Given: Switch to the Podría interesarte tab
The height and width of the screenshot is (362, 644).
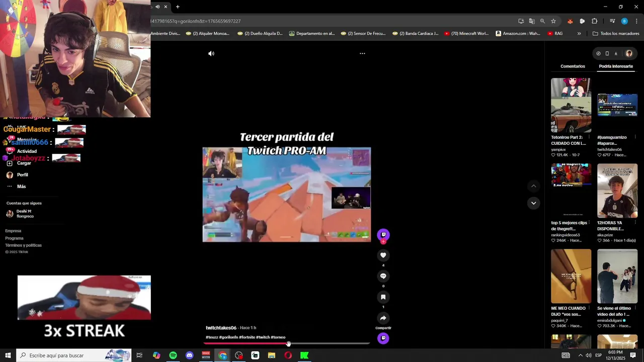Looking at the screenshot, I should (616, 66).
